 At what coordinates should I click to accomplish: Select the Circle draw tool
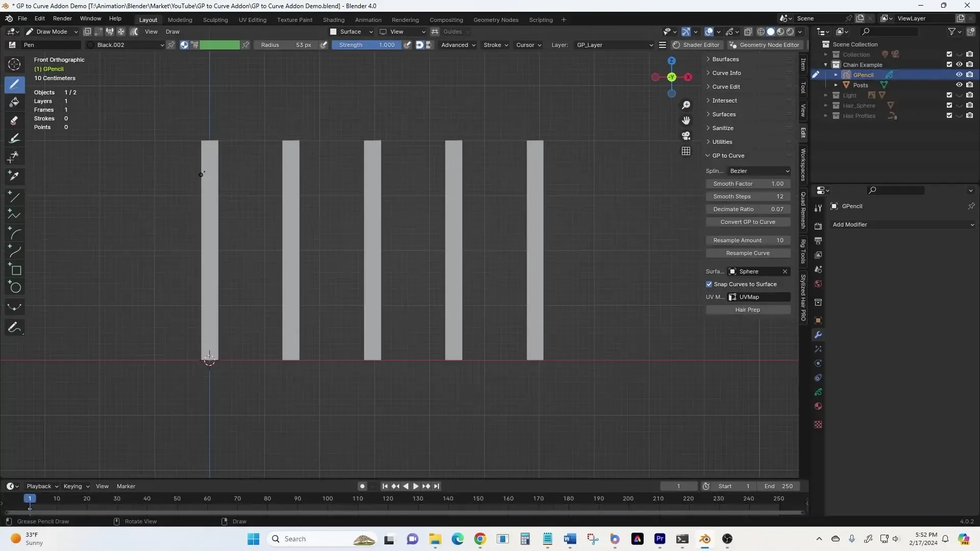point(14,287)
